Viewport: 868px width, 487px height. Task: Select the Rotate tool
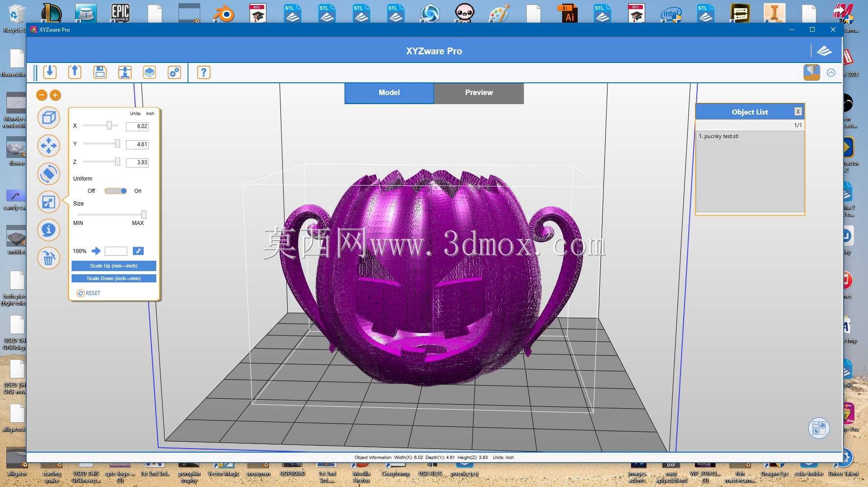tap(48, 174)
